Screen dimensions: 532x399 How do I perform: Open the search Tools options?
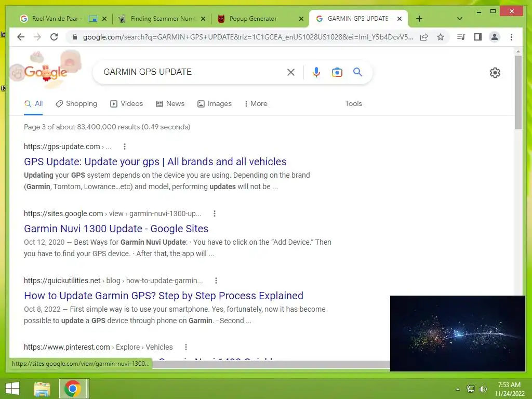point(353,104)
